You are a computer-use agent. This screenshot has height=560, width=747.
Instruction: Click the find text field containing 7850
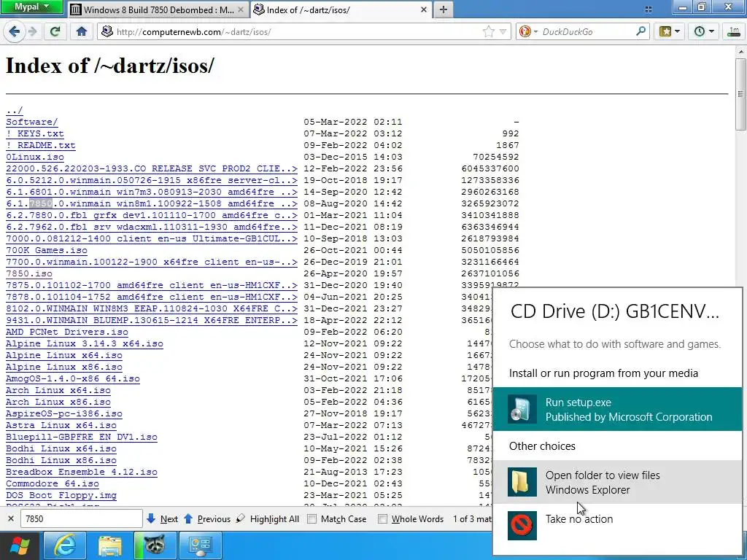point(82,518)
